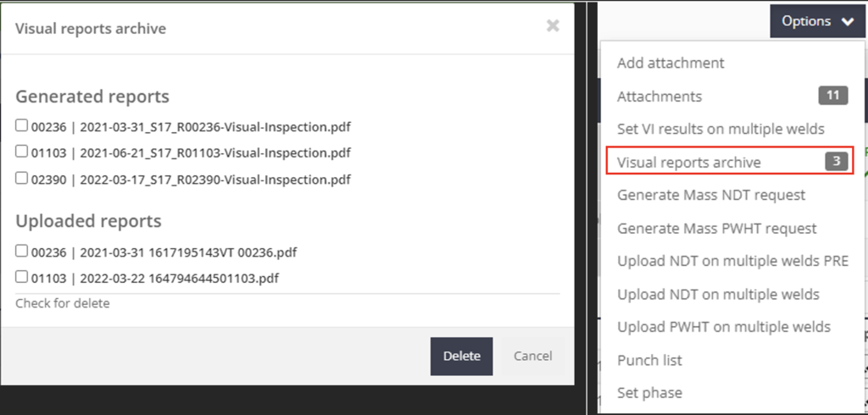Select Generate Mass PWHT request
This screenshot has width=868, height=415.
click(717, 228)
